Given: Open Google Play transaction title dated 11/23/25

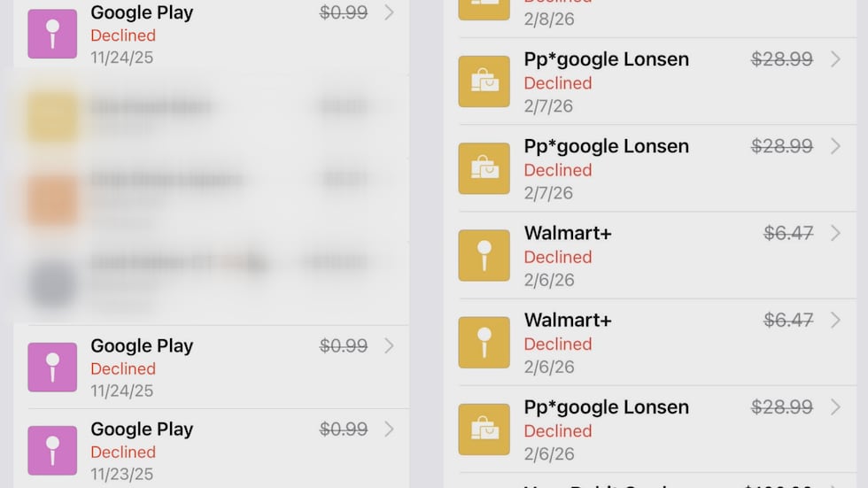Looking at the screenshot, I should point(142,430).
